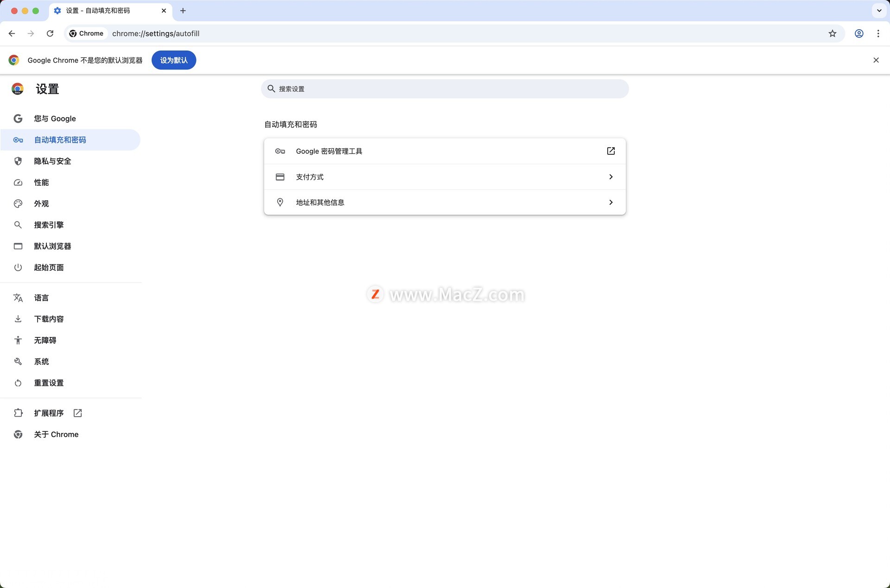
Task: Click the 重置设置 sidebar label
Action: pos(49,383)
